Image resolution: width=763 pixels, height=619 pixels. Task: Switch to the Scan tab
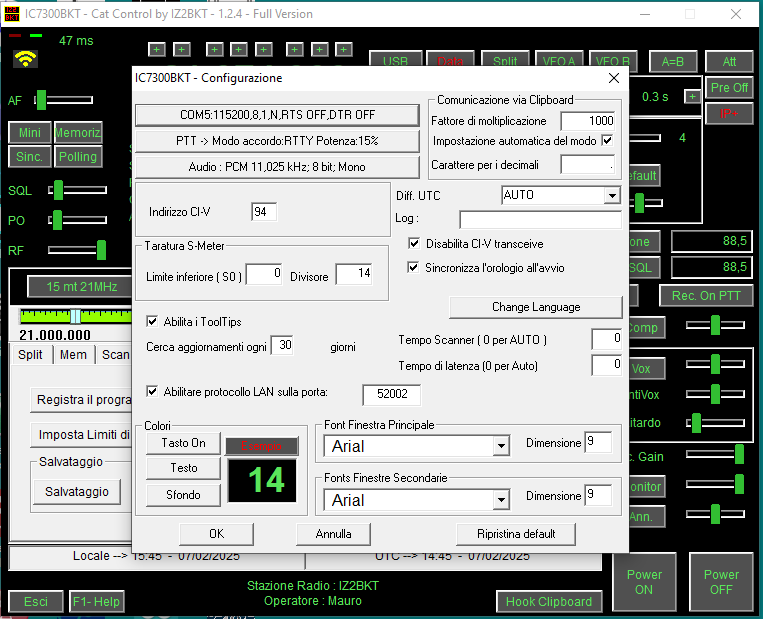click(x=115, y=354)
